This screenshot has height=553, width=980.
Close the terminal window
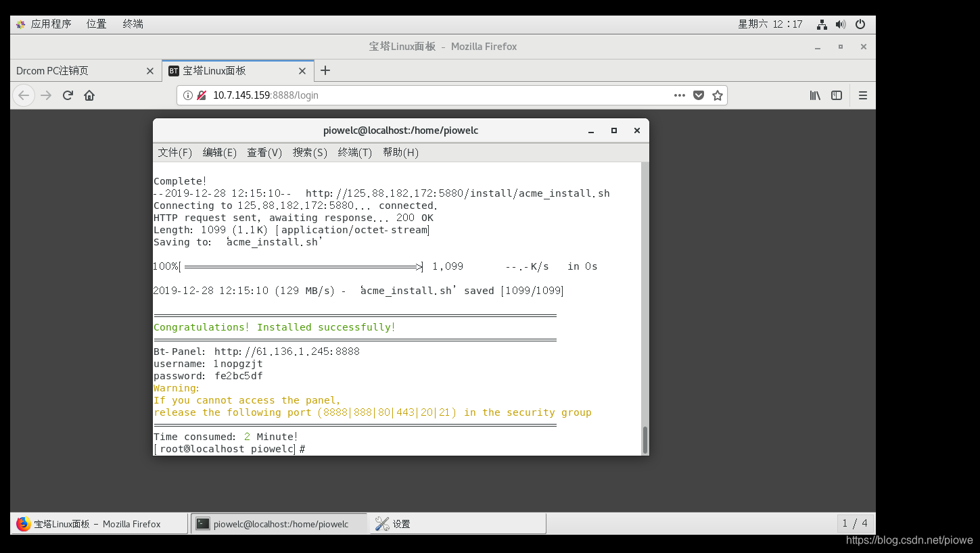[x=636, y=130]
